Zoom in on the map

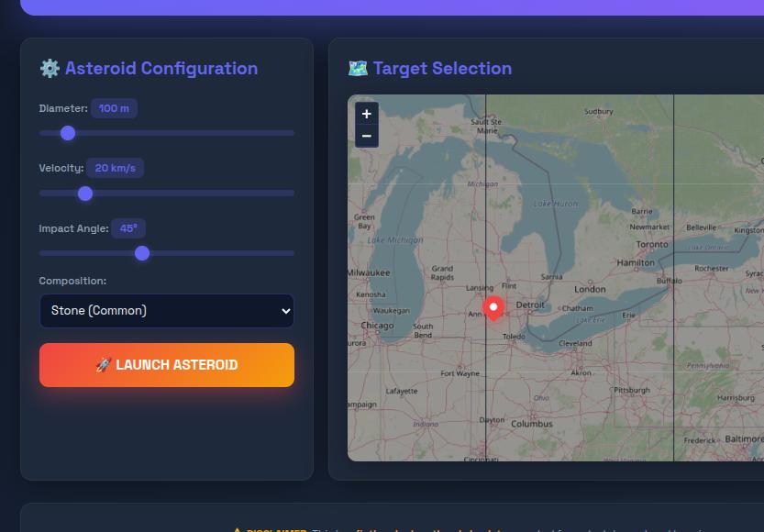(366, 114)
